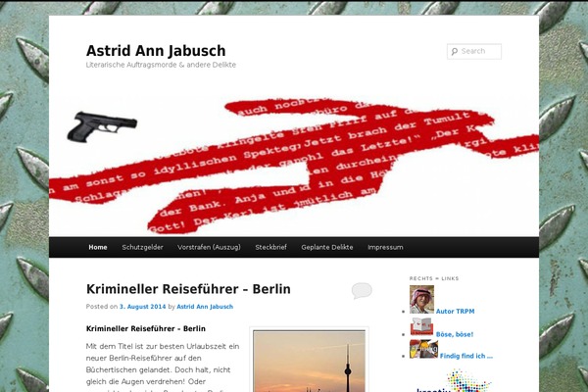Click the RECHTS = LINKS sidebar heading
The height and width of the screenshot is (392, 588).
click(x=434, y=278)
